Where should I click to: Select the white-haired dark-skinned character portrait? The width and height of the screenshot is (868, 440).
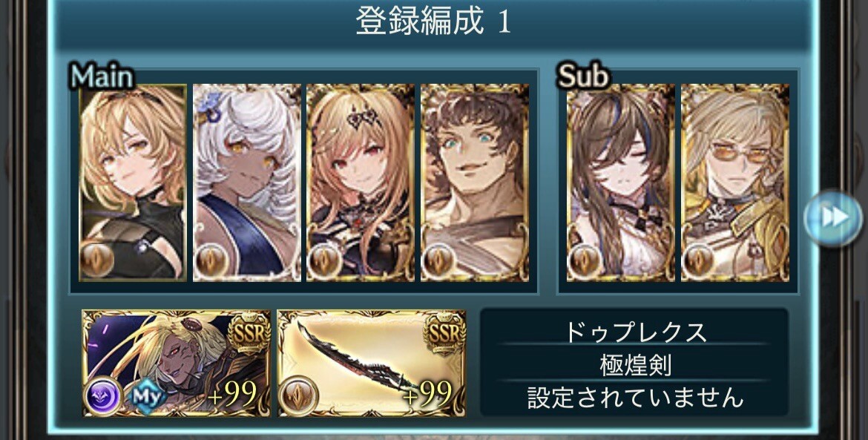click(x=247, y=183)
